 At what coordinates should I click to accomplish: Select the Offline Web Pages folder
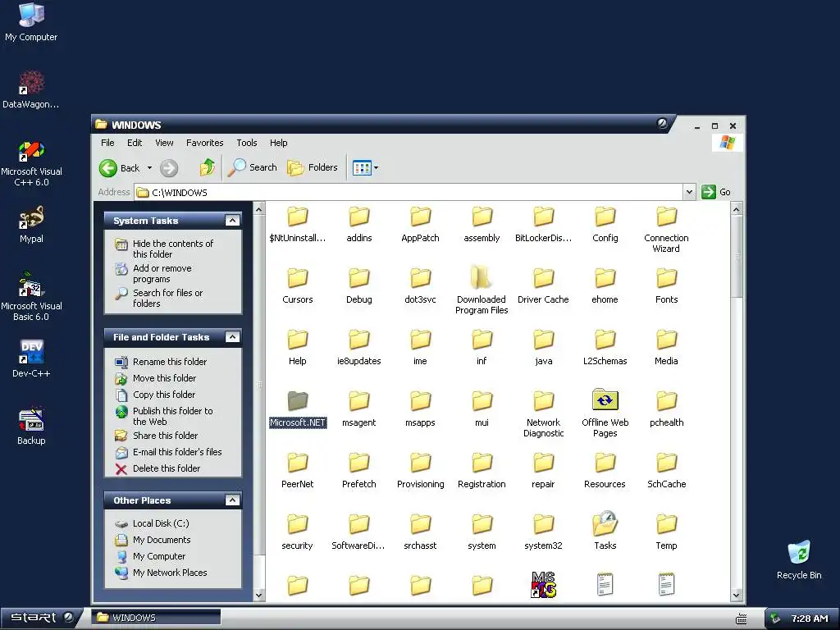coord(605,413)
